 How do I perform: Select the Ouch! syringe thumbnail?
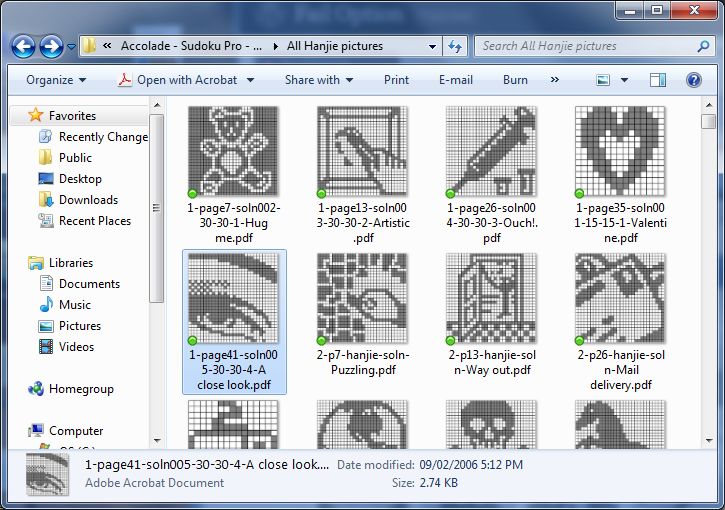click(491, 151)
